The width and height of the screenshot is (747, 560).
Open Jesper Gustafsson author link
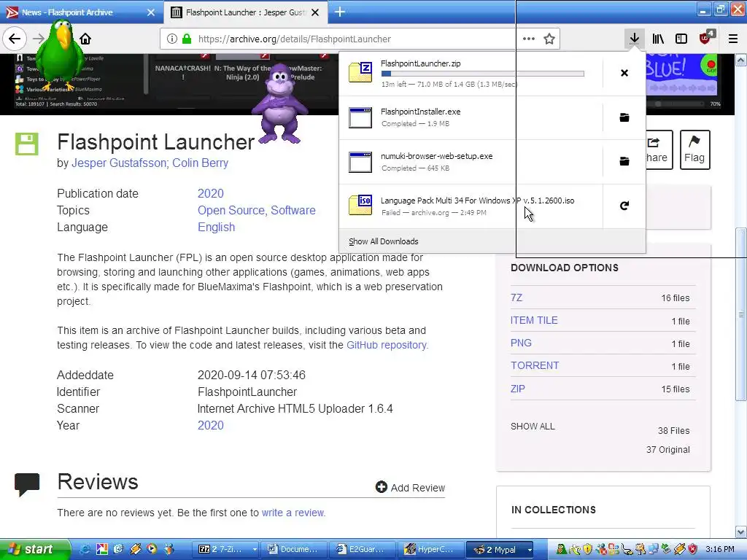(x=119, y=163)
